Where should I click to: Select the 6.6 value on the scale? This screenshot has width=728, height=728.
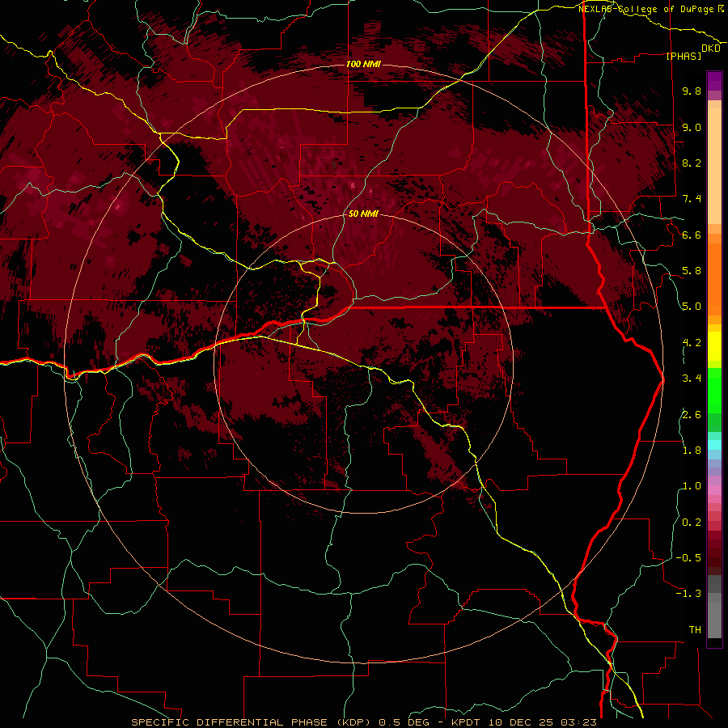pyautogui.click(x=692, y=235)
